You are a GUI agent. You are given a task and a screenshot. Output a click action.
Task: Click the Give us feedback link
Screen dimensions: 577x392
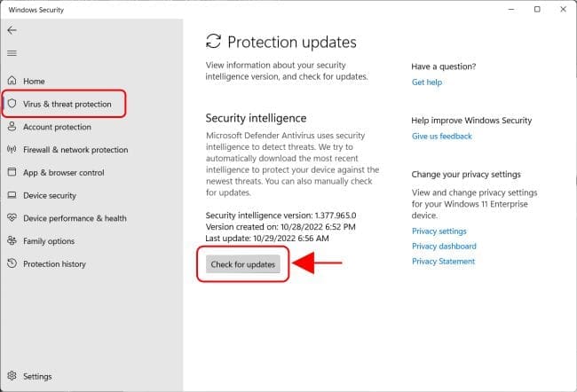click(442, 137)
